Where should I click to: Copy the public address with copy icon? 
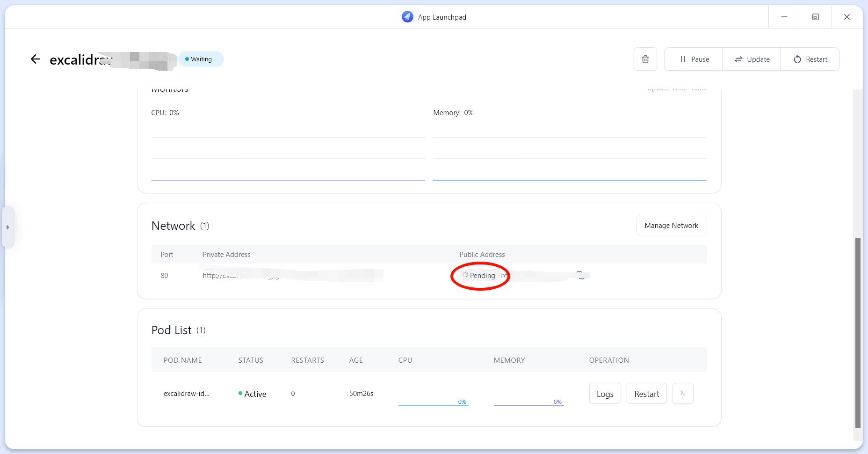580,275
